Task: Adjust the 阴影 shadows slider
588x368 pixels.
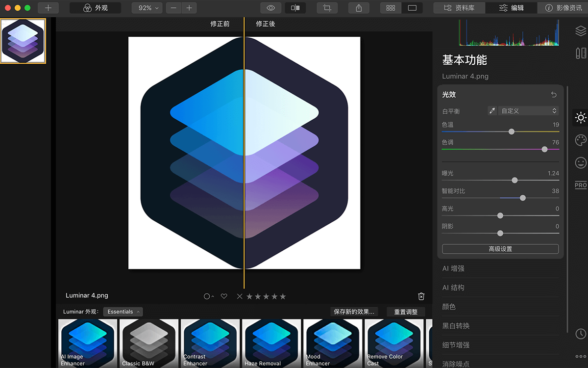Action: (x=500, y=233)
